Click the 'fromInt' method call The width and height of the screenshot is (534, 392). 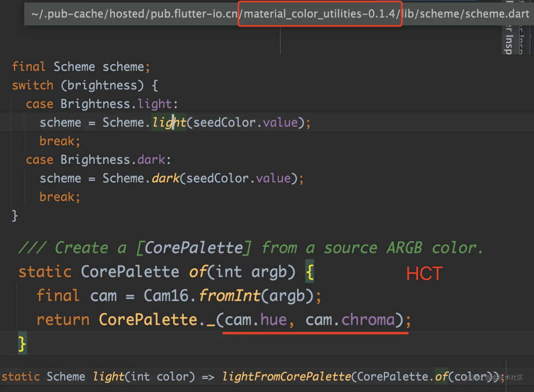(x=230, y=296)
